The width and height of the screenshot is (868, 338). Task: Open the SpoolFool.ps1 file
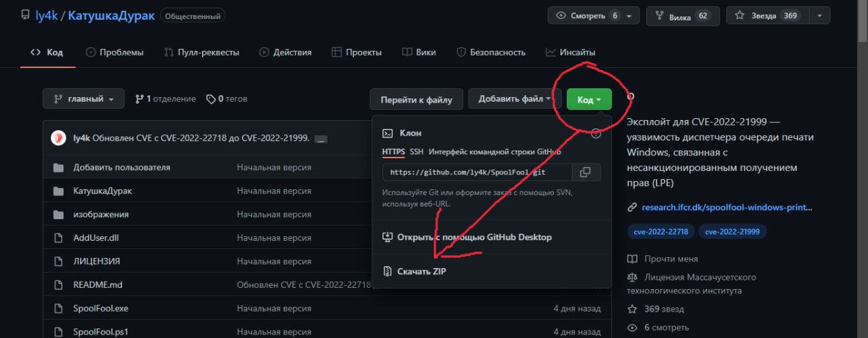(x=101, y=332)
